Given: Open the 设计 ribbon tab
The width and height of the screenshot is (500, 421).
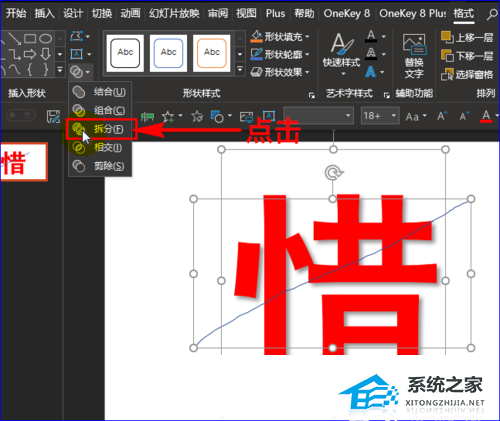Looking at the screenshot, I should coord(73,13).
